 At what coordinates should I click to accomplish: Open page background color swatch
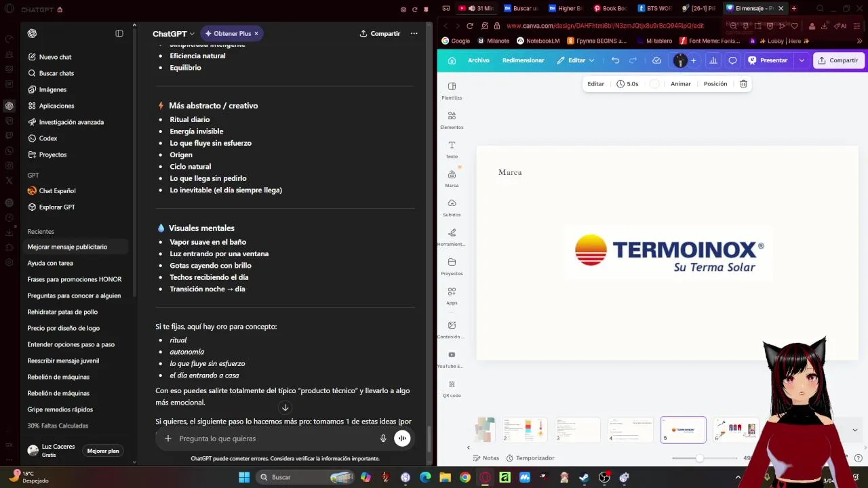654,84
